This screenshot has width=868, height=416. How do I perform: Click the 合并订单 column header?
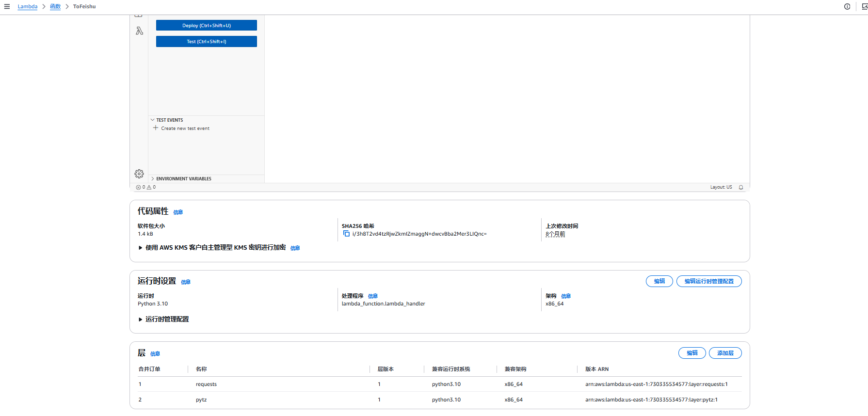click(x=149, y=369)
